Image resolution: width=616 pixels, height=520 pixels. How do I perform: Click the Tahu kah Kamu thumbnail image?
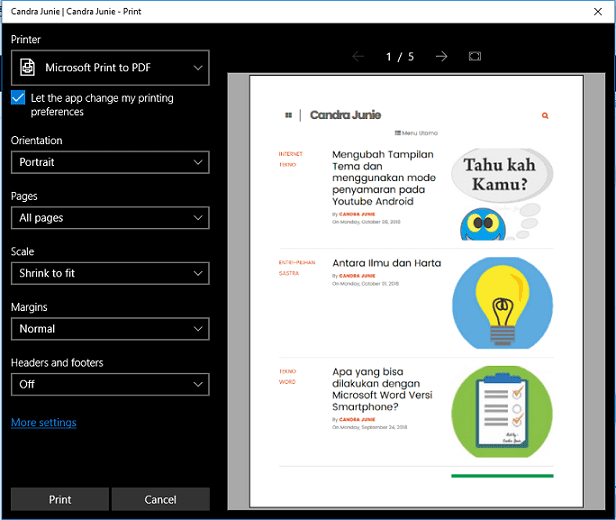coord(502,194)
